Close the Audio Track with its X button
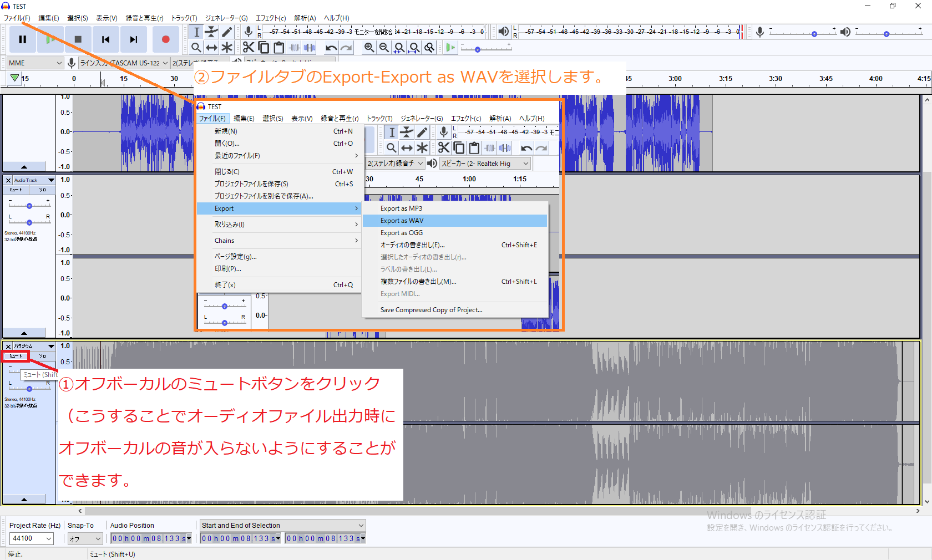Image resolution: width=932 pixels, height=560 pixels. tap(8, 180)
